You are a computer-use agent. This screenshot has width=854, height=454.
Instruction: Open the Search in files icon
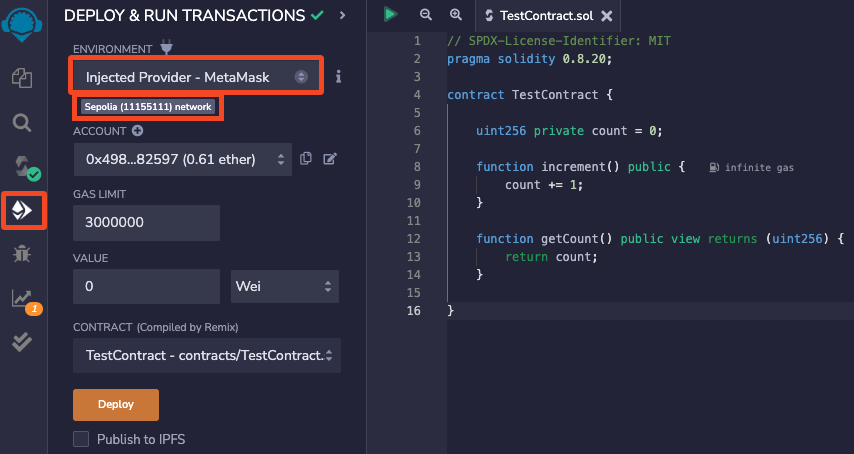click(22, 122)
